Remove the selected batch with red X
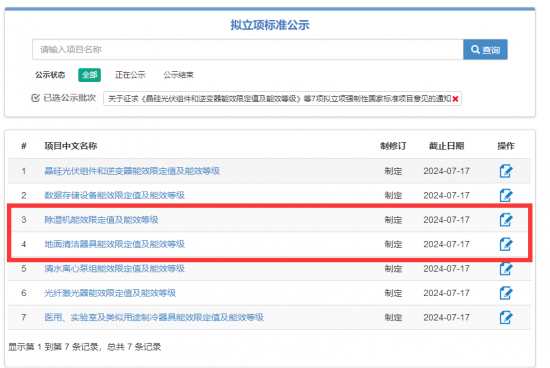The image size is (550, 368). pos(455,99)
